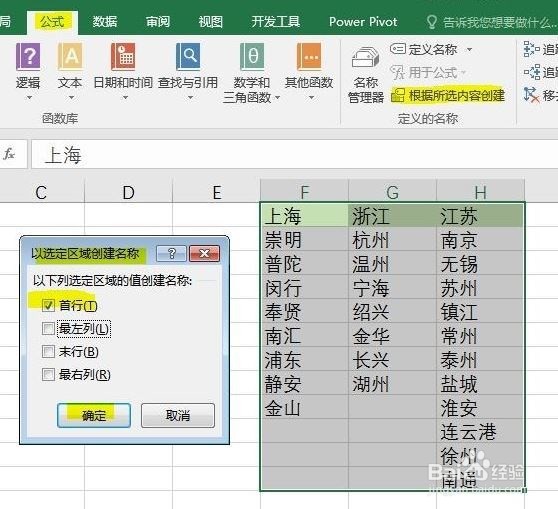
Task: Switch to the Formulas (公式) tab
Action: coord(52,22)
